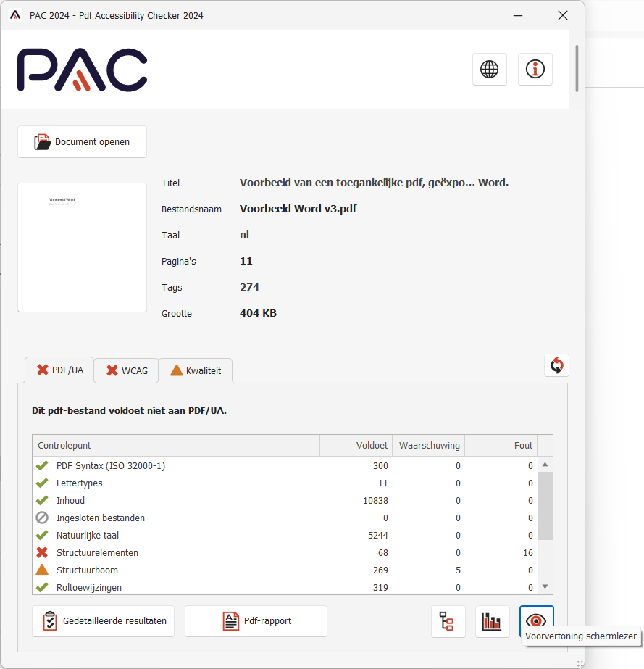644x669 pixels.
Task: Select the Structuurelementen row text
Action: (x=97, y=552)
